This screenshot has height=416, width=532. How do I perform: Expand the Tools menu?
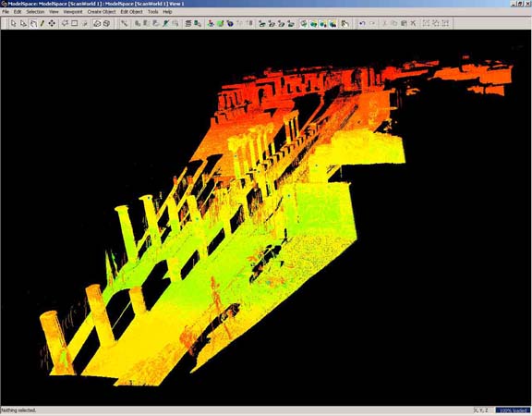[x=153, y=11]
